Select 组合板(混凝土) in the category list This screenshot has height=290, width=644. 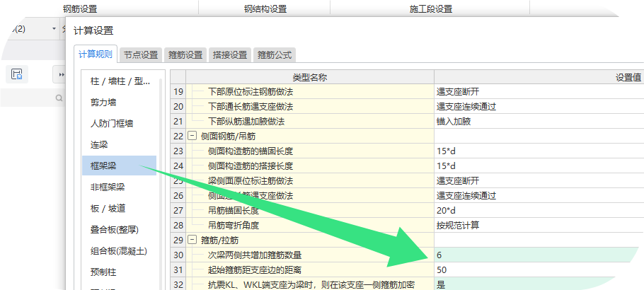(119, 251)
